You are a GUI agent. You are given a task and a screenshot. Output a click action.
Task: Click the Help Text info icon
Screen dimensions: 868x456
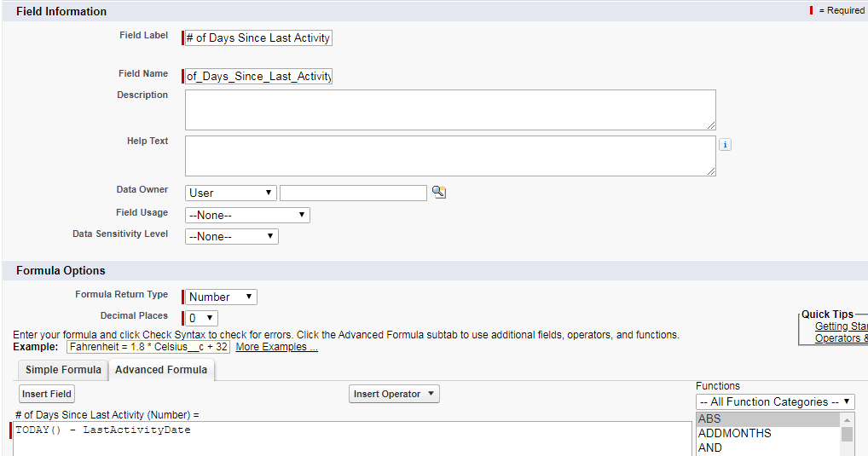coord(725,144)
